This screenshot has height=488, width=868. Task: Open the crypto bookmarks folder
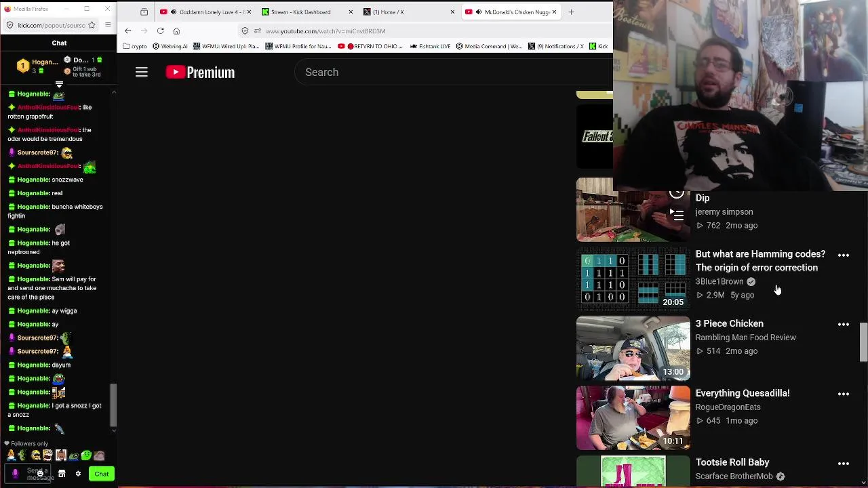[135, 46]
